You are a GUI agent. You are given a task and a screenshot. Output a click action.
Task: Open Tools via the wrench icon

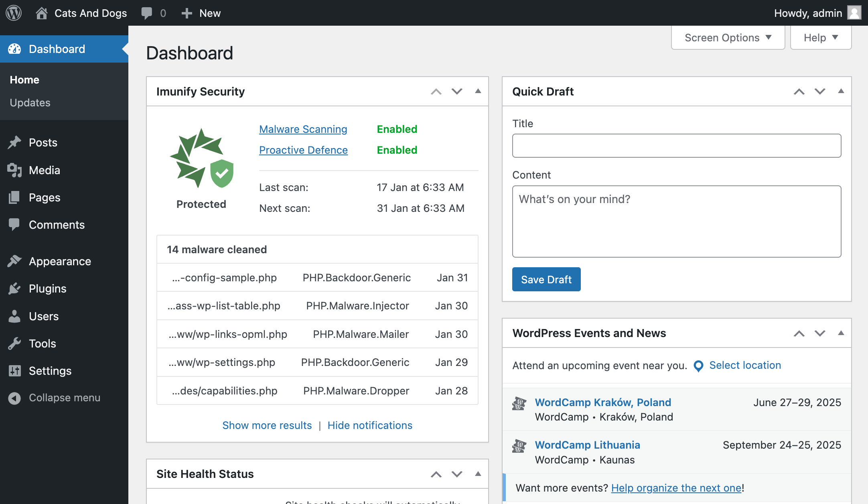click(14, 343)
